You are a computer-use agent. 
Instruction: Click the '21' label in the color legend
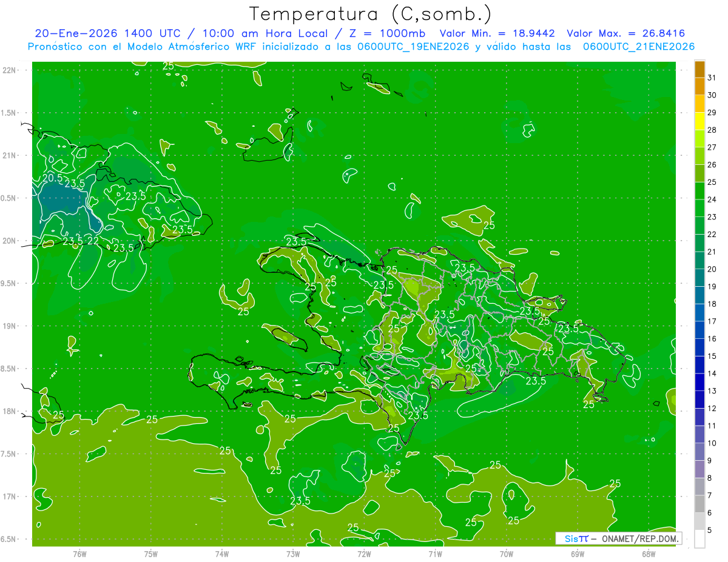[x=712, y=252]
